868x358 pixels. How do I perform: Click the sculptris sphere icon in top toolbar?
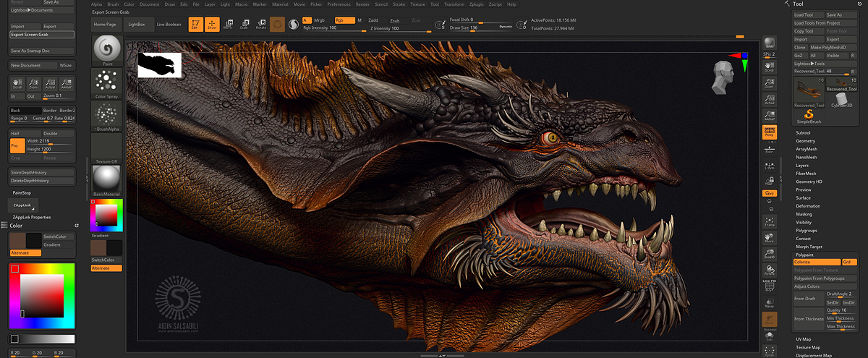294,24
